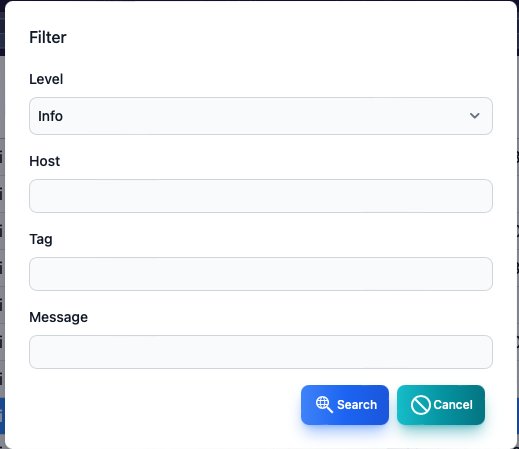
Task: Focus the Host text field
Action: tap(261, 196)
